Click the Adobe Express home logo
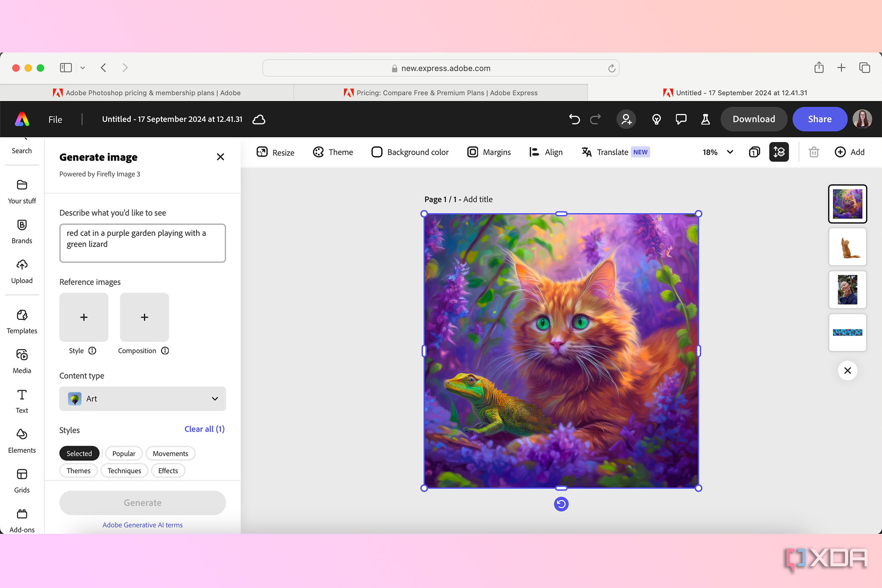882x588 pixels. point(22,119)
